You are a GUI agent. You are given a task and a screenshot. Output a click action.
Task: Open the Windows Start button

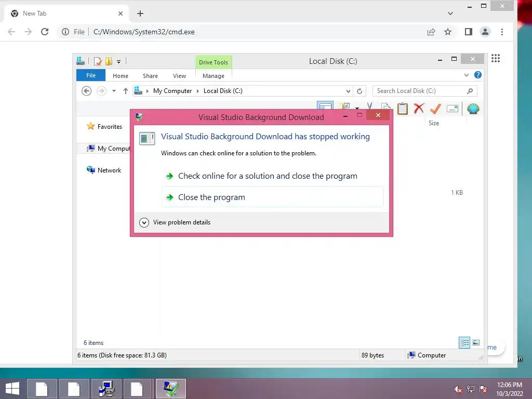point(12,389)
